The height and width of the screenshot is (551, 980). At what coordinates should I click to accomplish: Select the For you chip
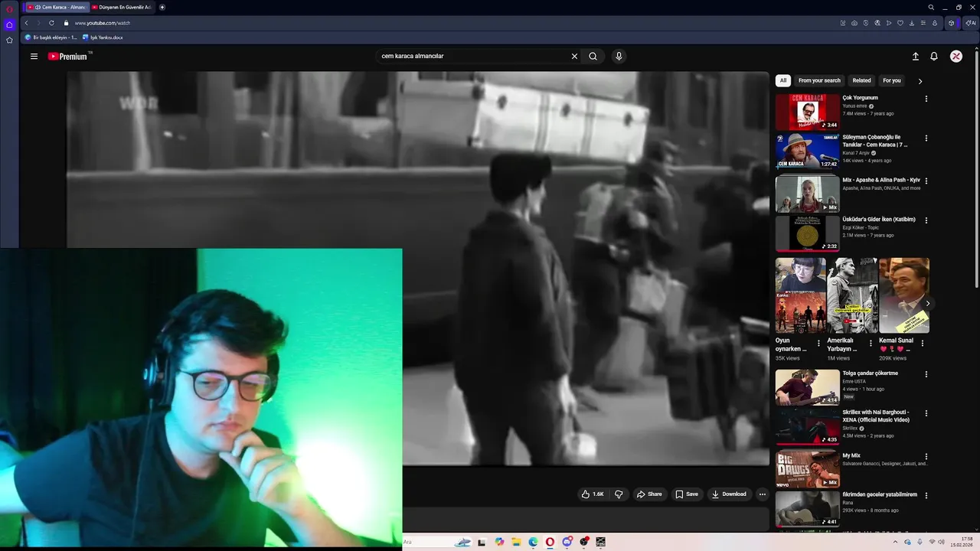891,80
